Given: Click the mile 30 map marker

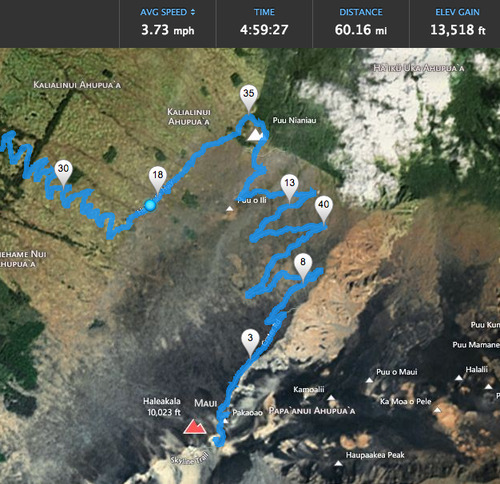Looking at the screenshot, I should coord(63,173).
